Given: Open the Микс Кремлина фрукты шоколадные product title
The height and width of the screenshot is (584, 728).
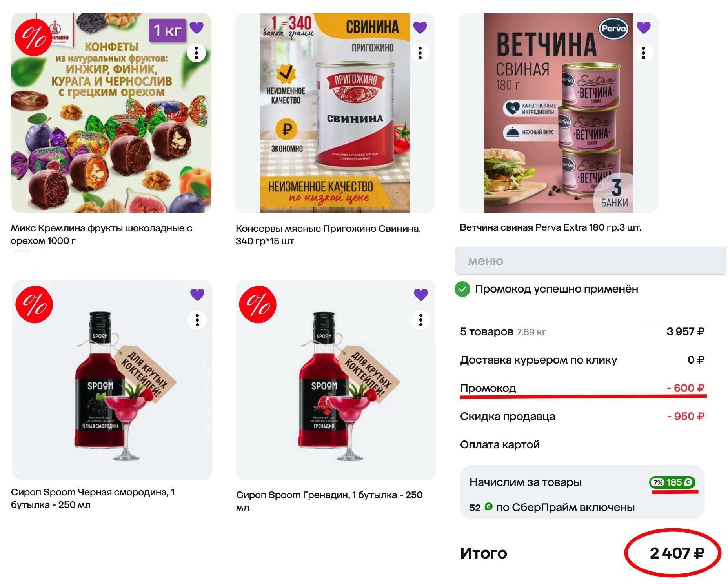Looking at the screenshot, I should point(102,235).
